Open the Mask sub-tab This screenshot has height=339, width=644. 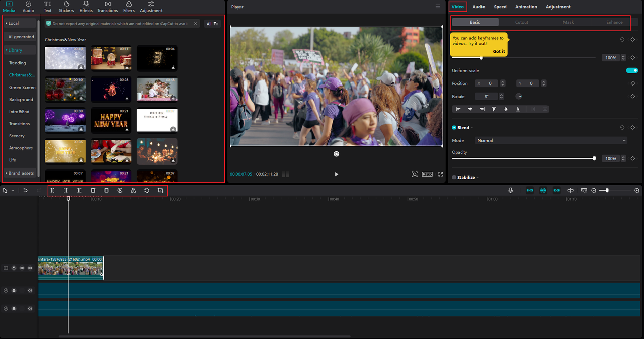[x=568, y=22]
